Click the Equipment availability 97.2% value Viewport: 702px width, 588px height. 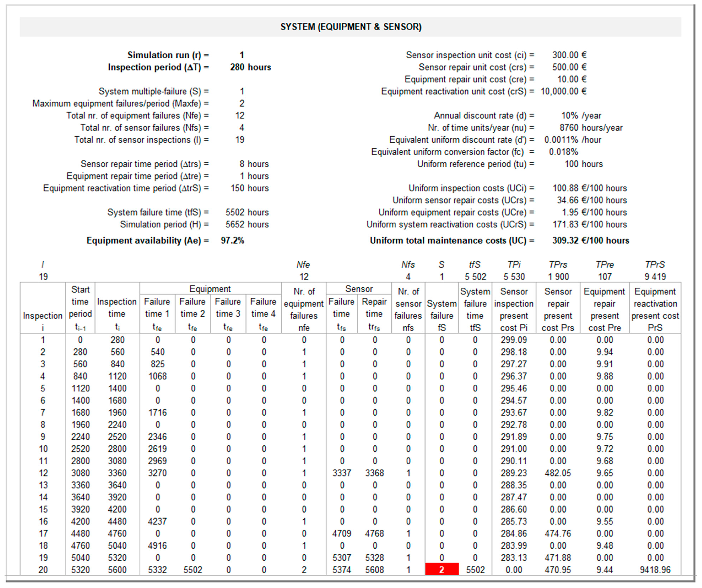(x=232, y=241)
